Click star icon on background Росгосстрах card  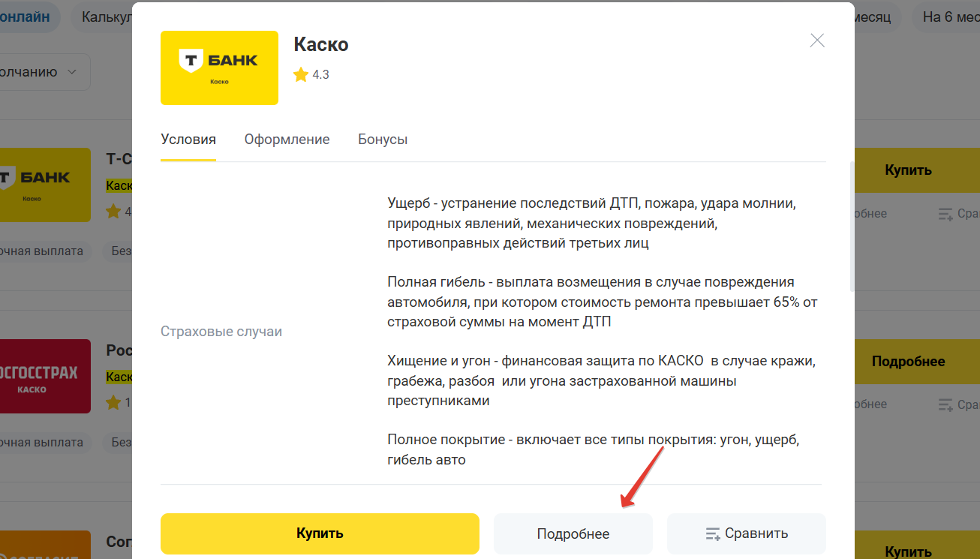click(113, 403)
